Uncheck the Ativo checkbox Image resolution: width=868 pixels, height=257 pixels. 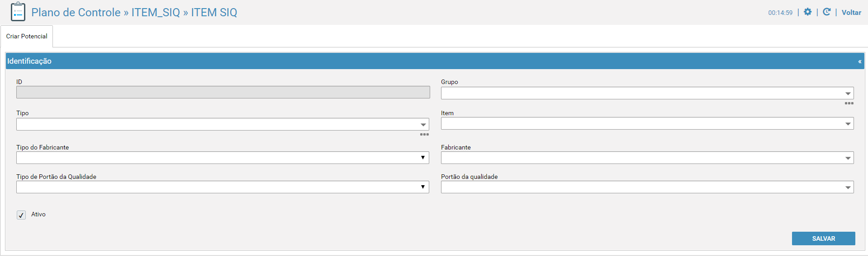pos(21,215)
